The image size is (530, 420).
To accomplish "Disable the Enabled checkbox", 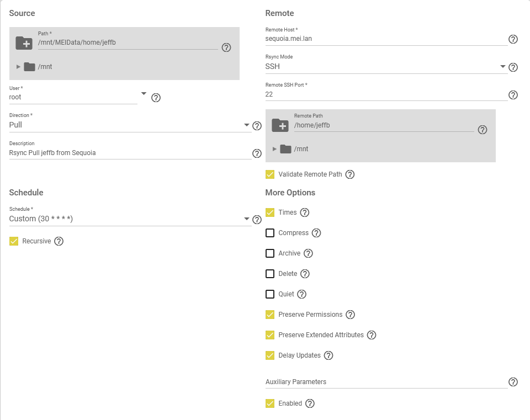I will tap(270, 403).
